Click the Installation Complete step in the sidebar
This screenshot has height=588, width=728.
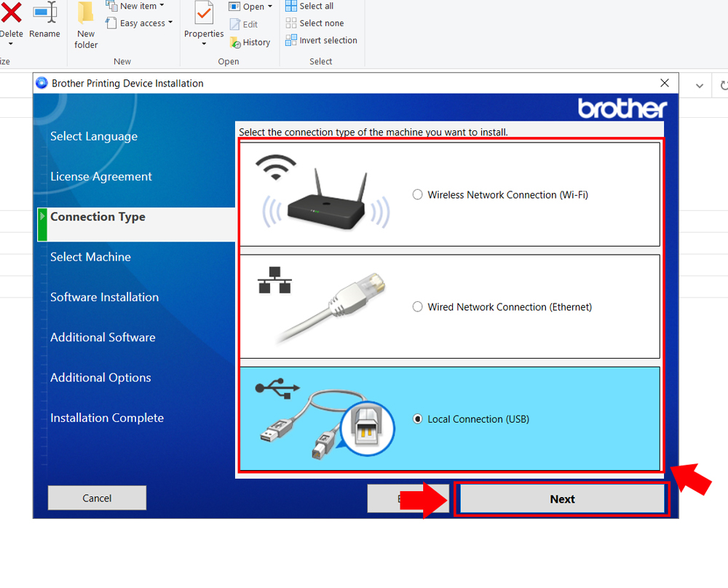(x=107, y=418)
